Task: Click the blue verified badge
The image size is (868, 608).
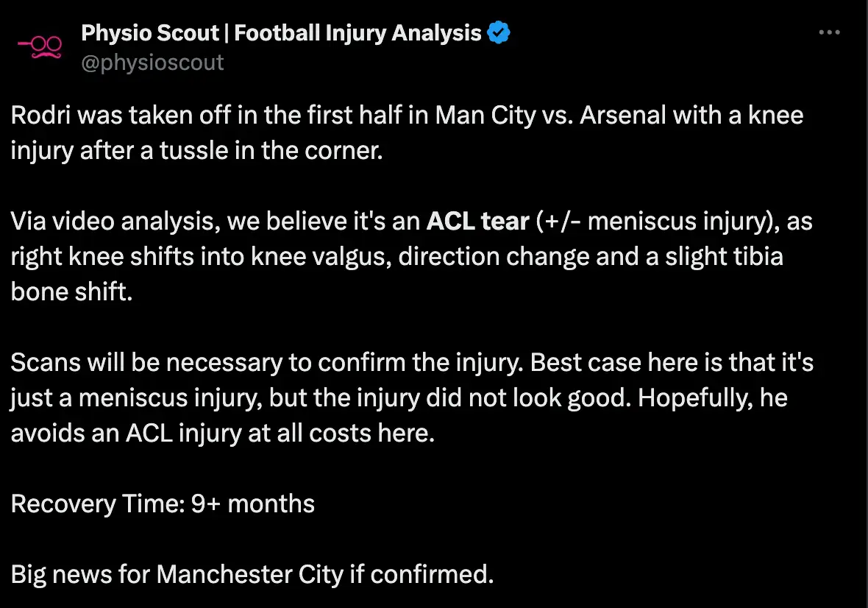Action: [x=499, y=33]
